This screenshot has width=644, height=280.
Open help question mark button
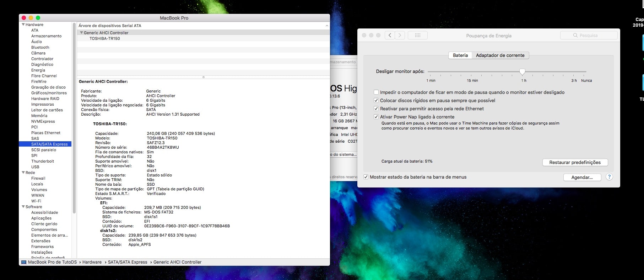click(x=609, y=177)
